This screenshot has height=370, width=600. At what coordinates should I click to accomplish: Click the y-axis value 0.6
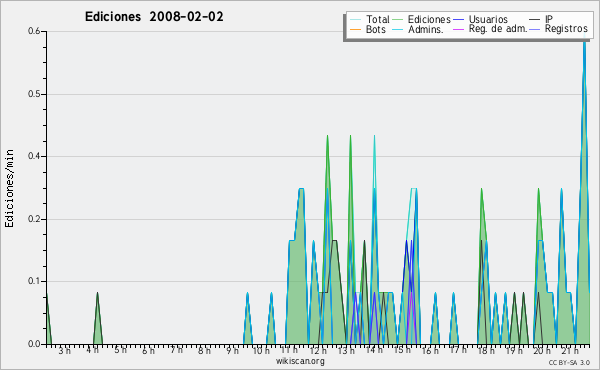coord(34,31)
